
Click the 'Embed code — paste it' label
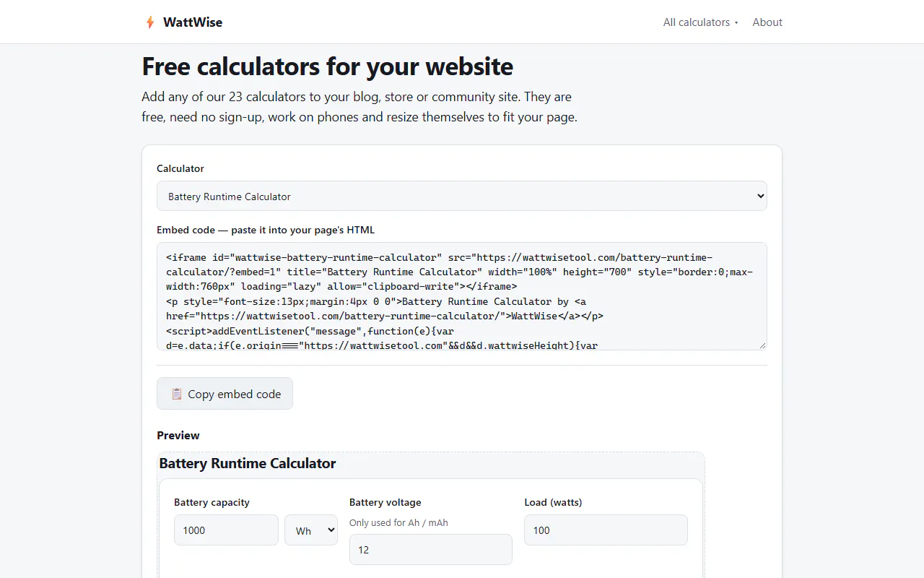[x=266, y=230]
